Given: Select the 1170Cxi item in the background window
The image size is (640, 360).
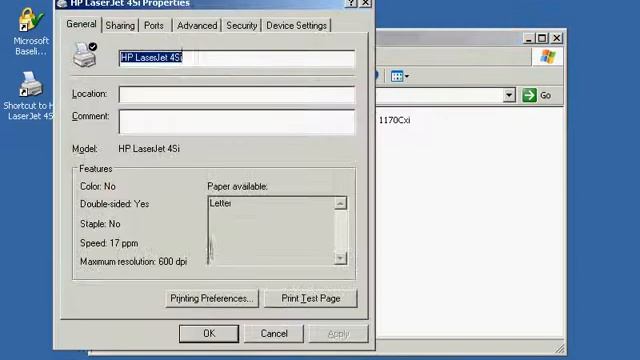Looking at the screenshot, I should [x=394, y=120].
